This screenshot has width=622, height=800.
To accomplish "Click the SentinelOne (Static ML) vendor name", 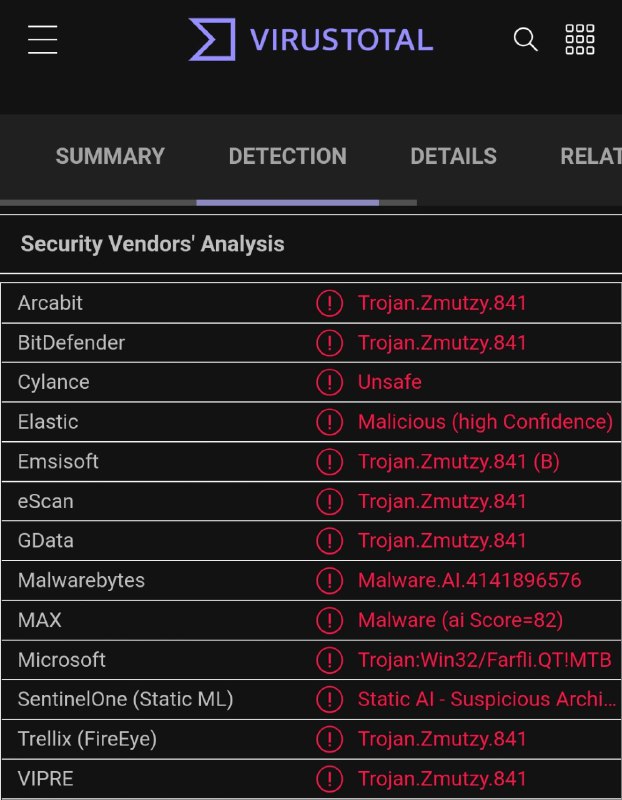I will click(x=125, y=700).
